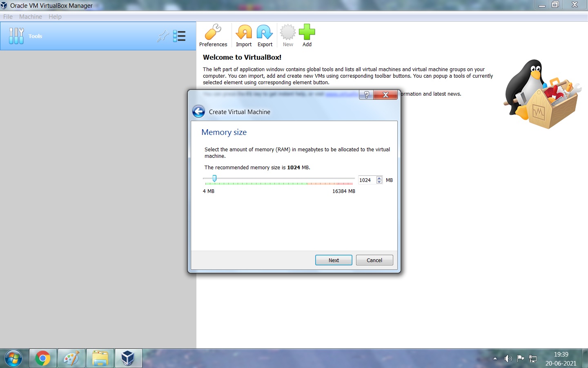Decrease memory with the spinner down arrow
588x368 pixels.
point(379,182)
